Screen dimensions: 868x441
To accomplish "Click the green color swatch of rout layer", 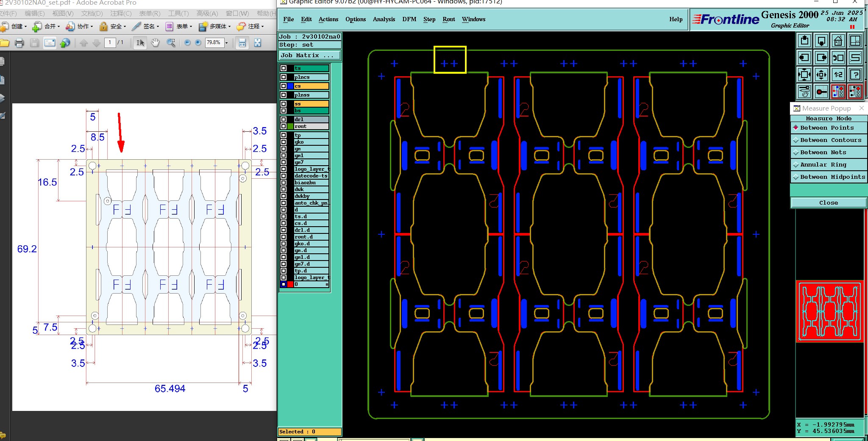I will tap(290, 126).
